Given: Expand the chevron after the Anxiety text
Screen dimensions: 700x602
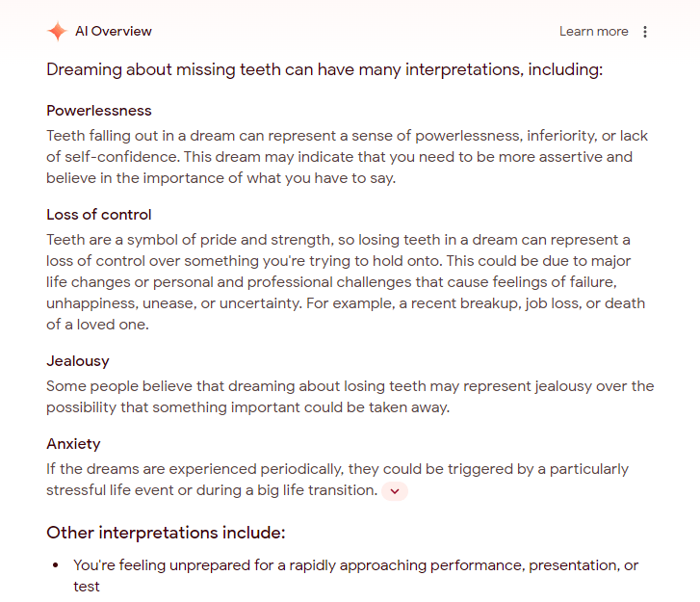Looking at the screenshot, I should pyautogui.click(x=395, y=491).
